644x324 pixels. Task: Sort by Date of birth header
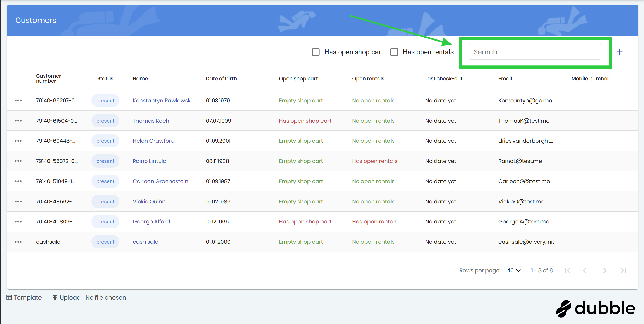click(x=221, y=78)
